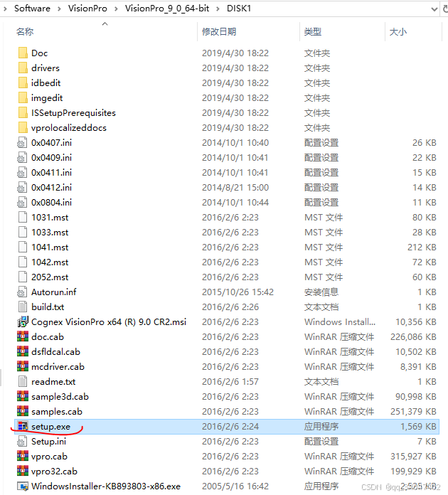The image size is (448, 495).
Task: Click the samples.cab WinRAR icon
Action: (23, 411)
